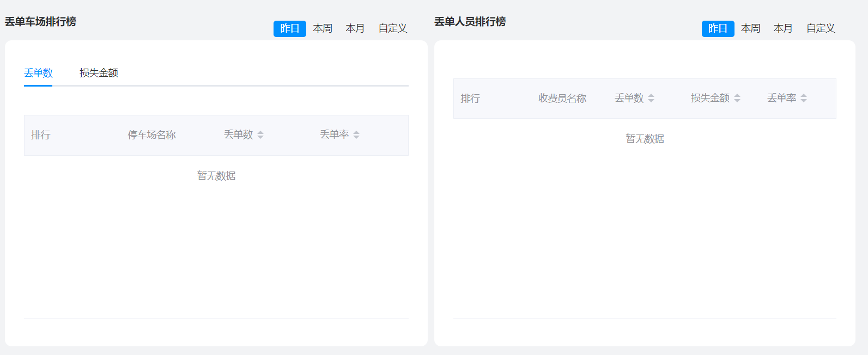Choose 本月 in the 丢单车场排行榜 filter
The image size is (868, 355).
click(x=355, y=28)
